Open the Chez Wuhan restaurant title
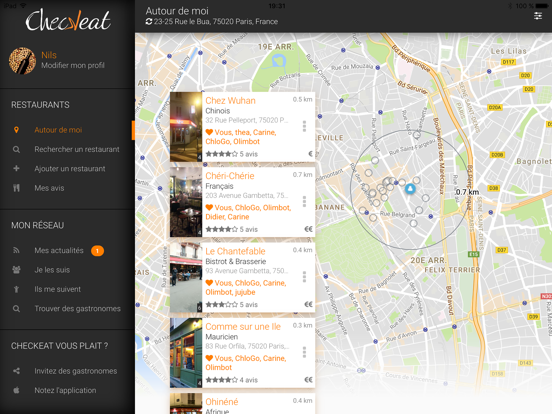 pyautogui.click(x=231, y=101)
